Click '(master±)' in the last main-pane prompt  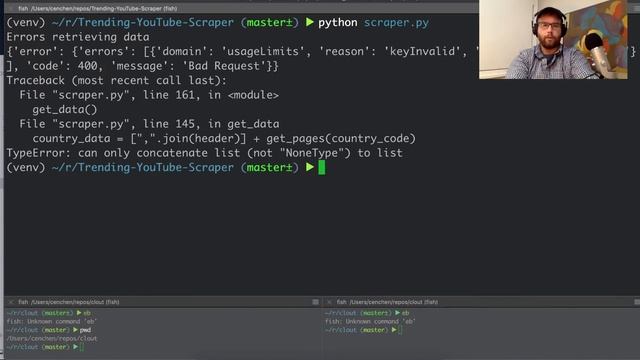coord(269,168)
